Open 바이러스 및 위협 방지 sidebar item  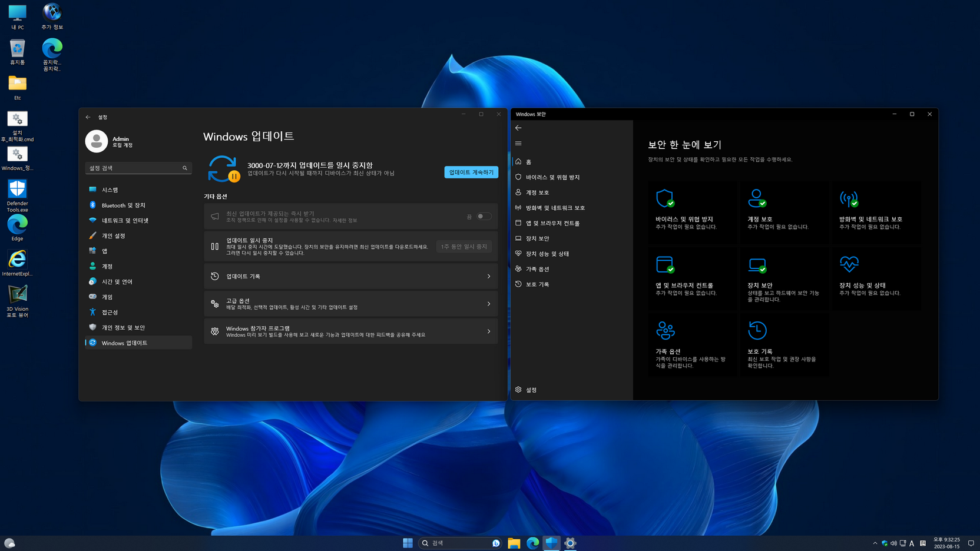(x=571, y=177)
